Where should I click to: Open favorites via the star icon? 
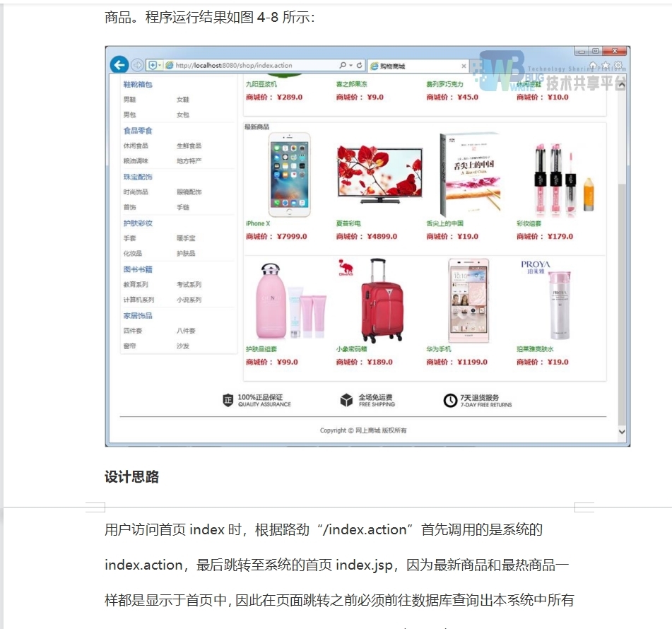(606, 66)
